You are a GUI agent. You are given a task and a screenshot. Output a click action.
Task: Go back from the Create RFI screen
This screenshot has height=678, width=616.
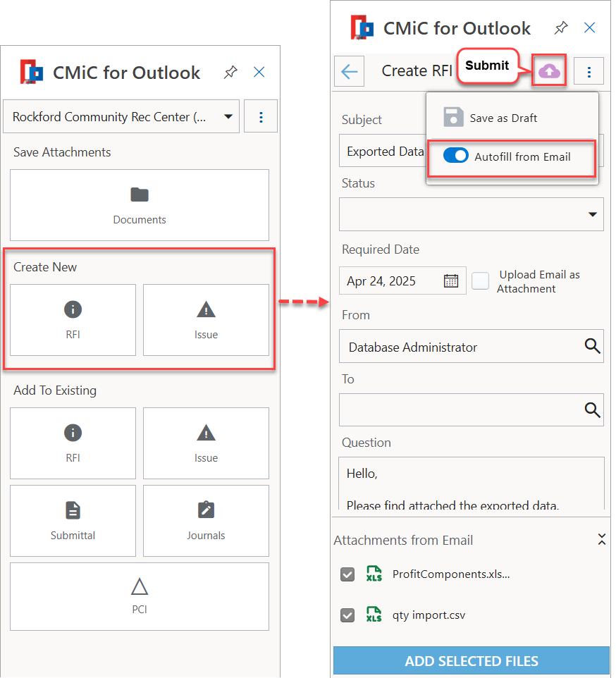coord(350,71)
